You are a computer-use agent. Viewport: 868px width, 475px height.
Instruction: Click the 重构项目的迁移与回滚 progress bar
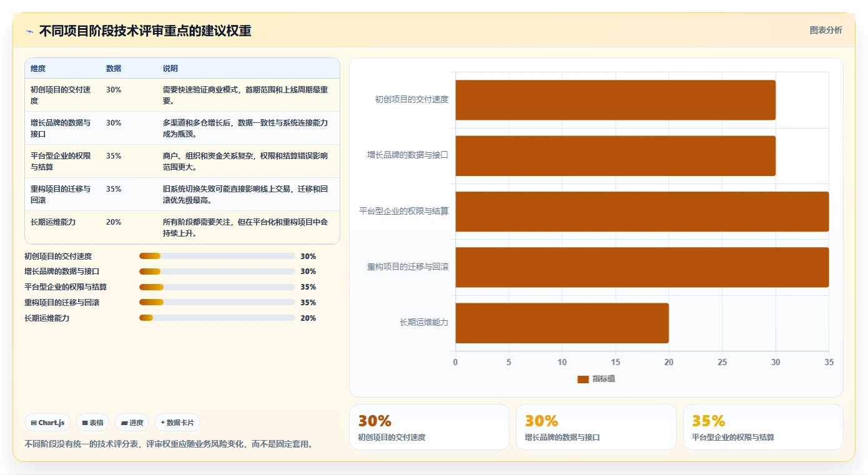click(217, 303)
